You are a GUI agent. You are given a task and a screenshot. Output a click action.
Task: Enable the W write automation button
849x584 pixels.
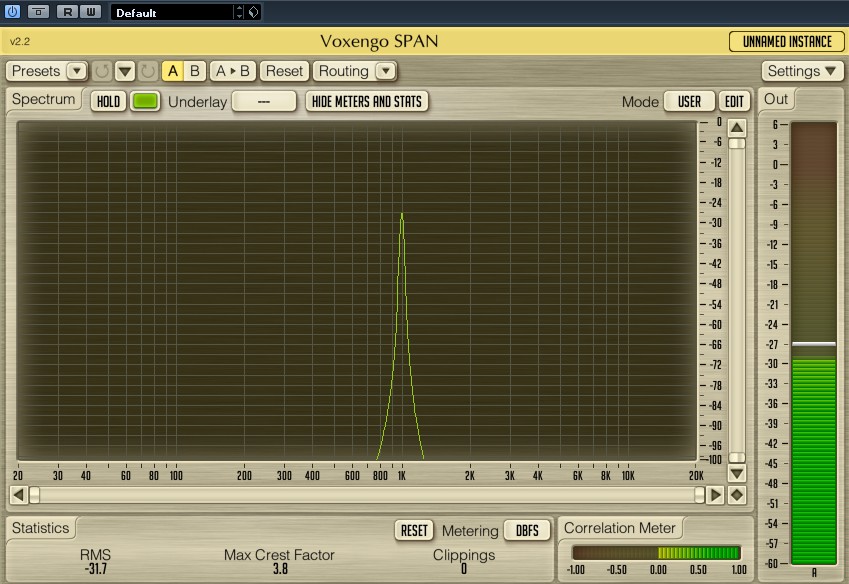click(89, 12)
